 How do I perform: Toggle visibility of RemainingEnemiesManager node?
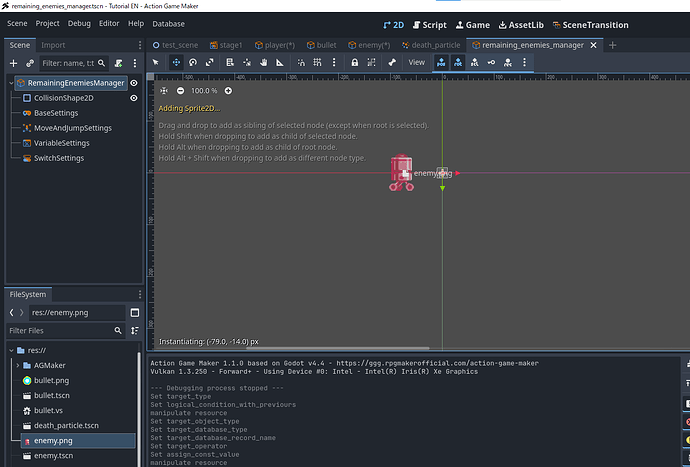pos(134,83)
